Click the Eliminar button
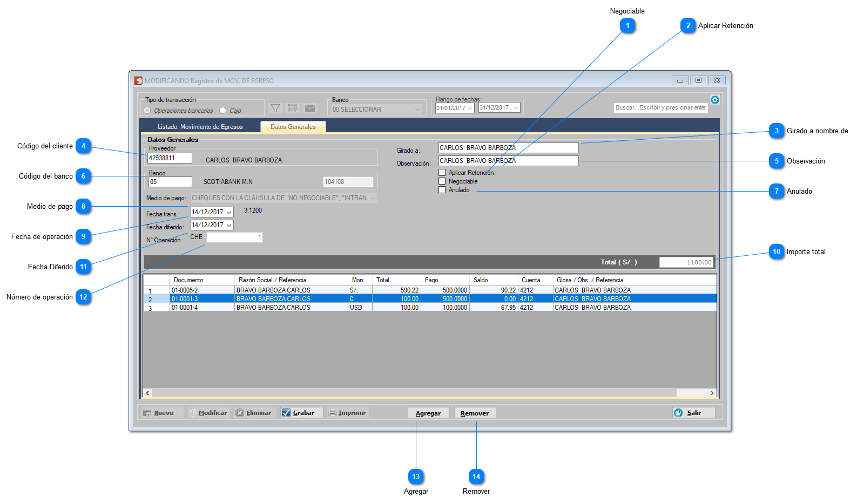Viewport: 857px width, 504px height. tap(254, 413)
